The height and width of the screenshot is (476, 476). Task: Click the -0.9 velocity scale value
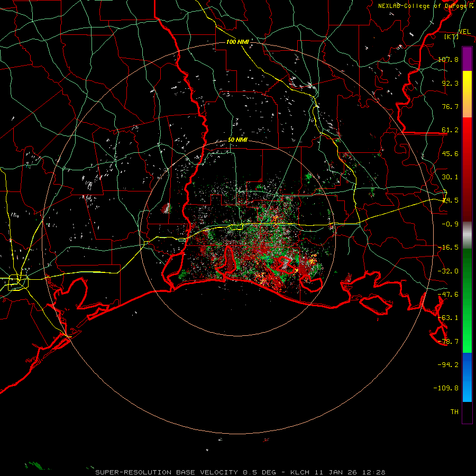tap(450, 224)
